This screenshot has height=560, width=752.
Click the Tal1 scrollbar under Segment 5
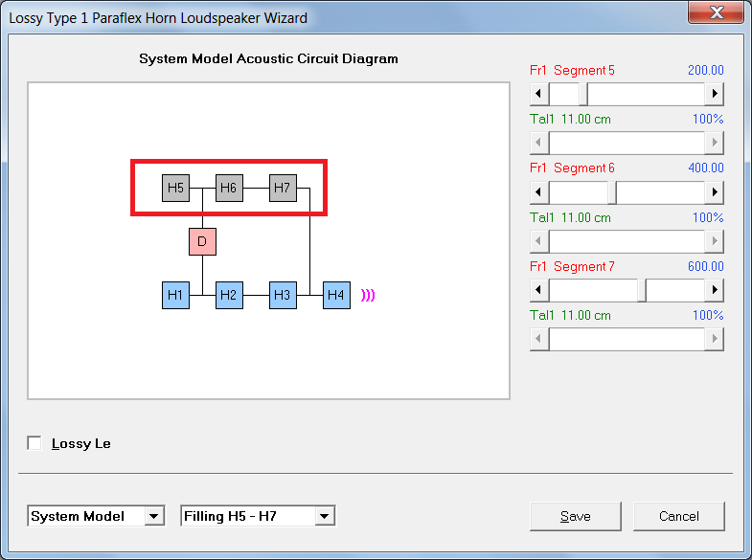coord(627,143)
